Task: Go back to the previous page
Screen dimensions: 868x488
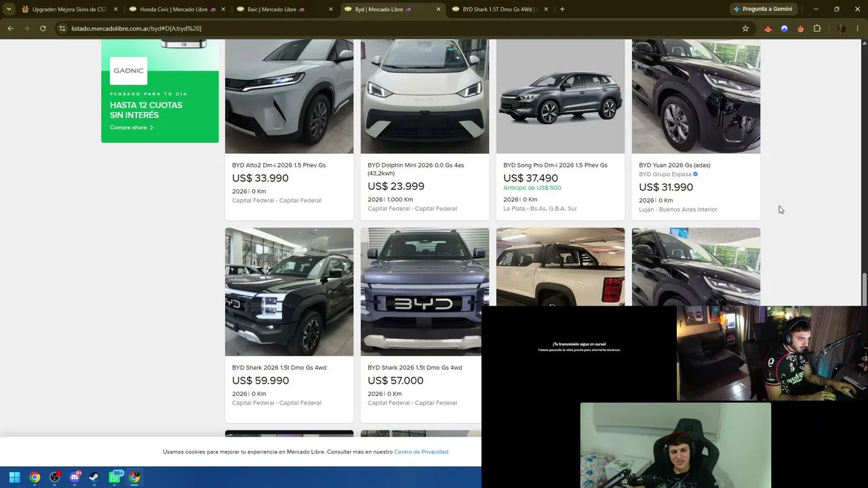Action: click(10, 28)
